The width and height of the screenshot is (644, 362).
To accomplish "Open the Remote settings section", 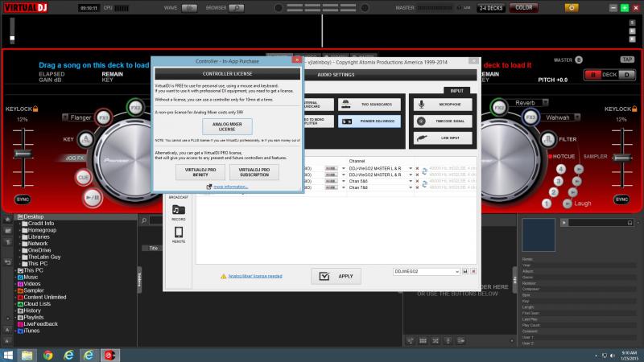I will pos(178,235).
